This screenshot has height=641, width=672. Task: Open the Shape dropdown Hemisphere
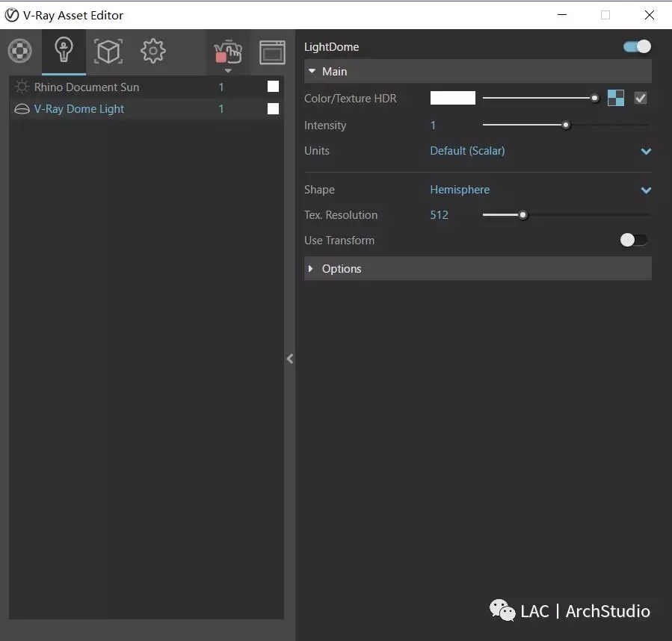[540, 190]
